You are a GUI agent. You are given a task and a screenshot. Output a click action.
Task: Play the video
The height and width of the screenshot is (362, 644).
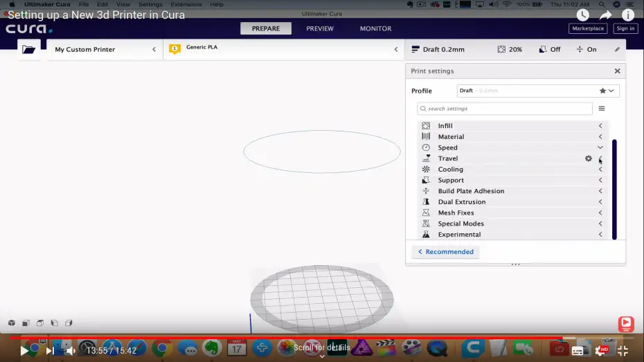[24, 350]
